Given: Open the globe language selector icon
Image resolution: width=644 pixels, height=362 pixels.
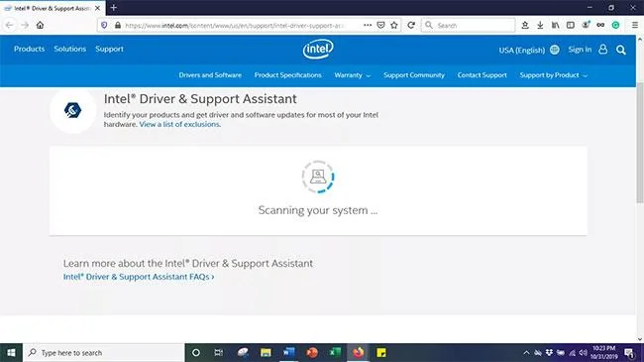Looking at the screenshot, I should 555,50.
